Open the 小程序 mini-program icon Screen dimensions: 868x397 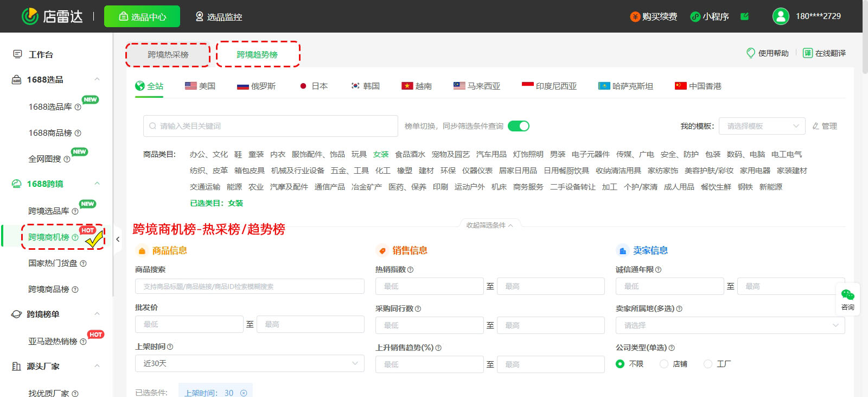click(695, 17)
